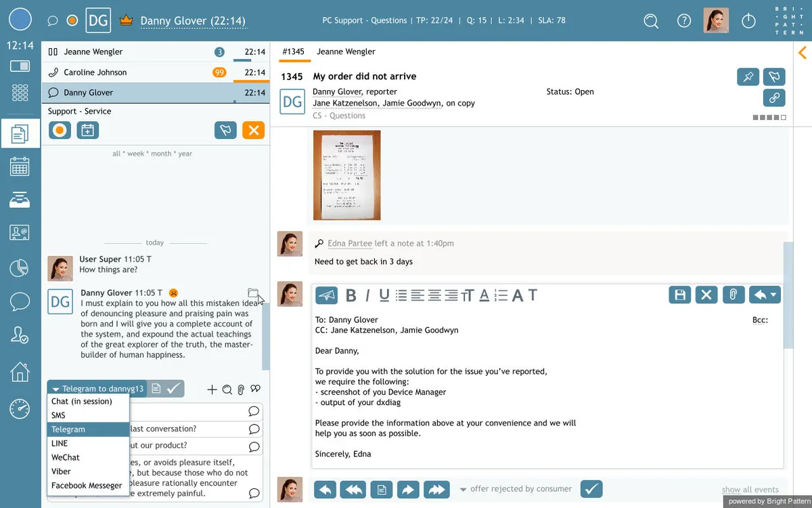Image resolution: width=812 pixels, height=508 pixels.
Task: Open the calendar in the sidebar
Action: [20, 167]
